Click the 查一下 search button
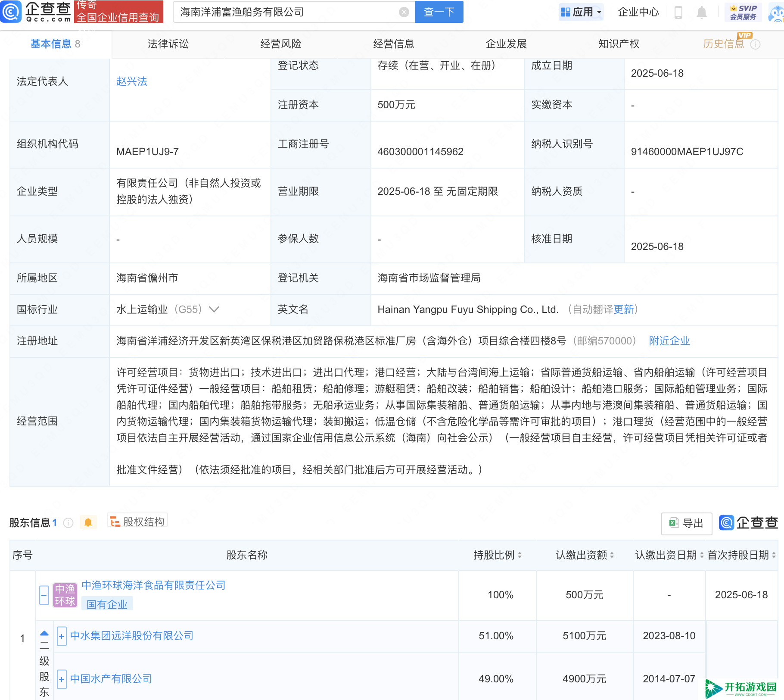784x700 pixels. (439, 12)
